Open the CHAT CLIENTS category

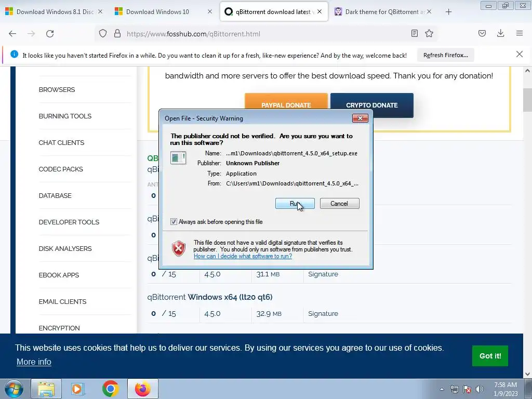61,142
